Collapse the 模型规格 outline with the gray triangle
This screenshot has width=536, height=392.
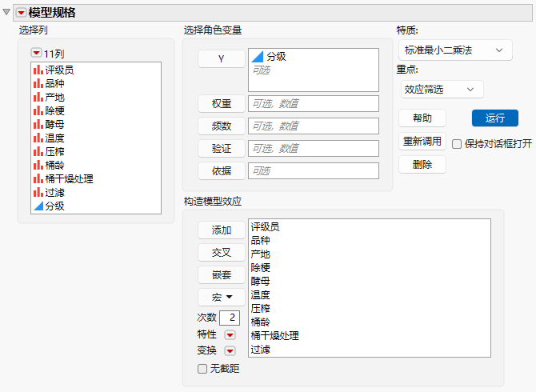[x=6, y=12]
